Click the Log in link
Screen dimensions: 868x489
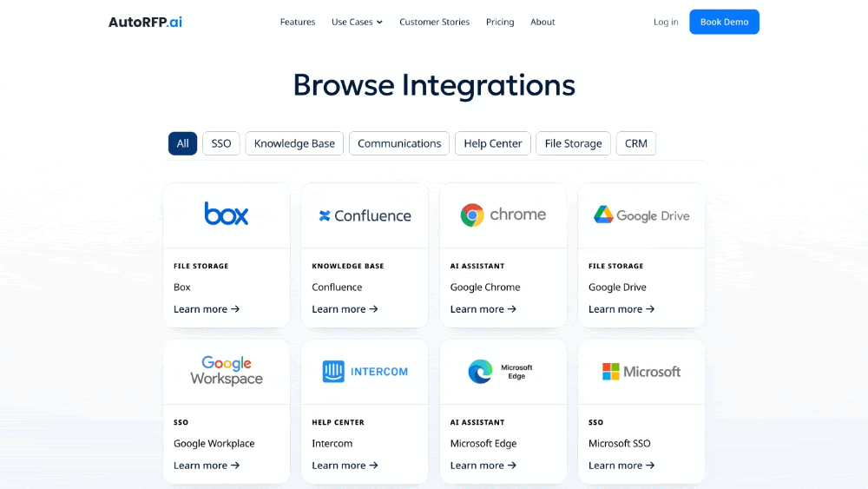click(666, 23)
